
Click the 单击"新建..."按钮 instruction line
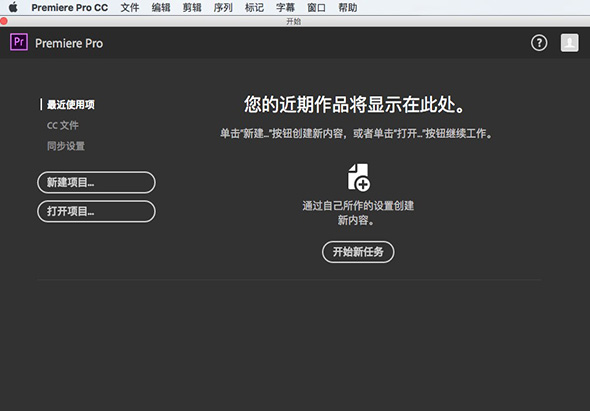[356, 133]
